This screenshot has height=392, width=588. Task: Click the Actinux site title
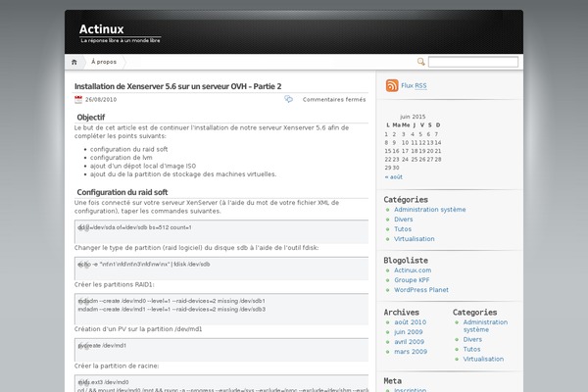[x=102, y=28]
